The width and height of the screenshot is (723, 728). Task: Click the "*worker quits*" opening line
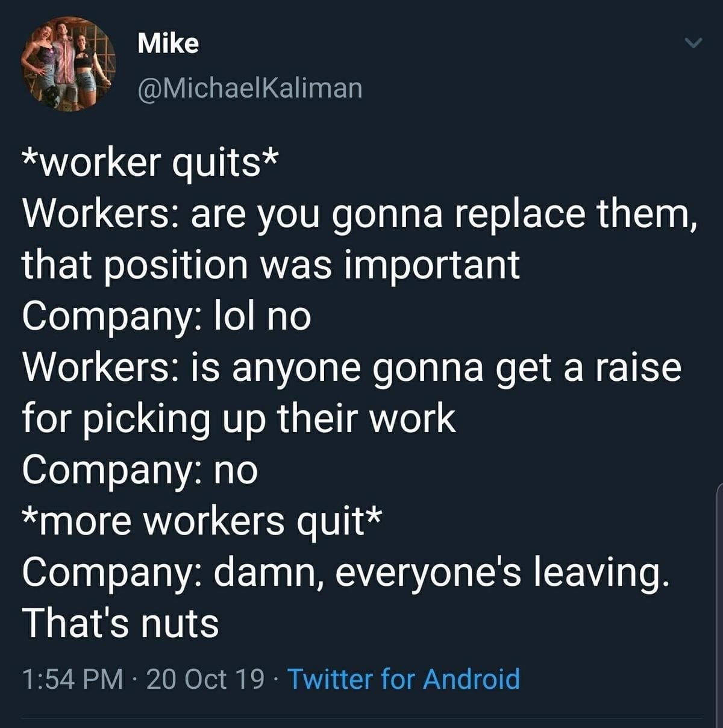pyautogui.click(x=151, y=163)
